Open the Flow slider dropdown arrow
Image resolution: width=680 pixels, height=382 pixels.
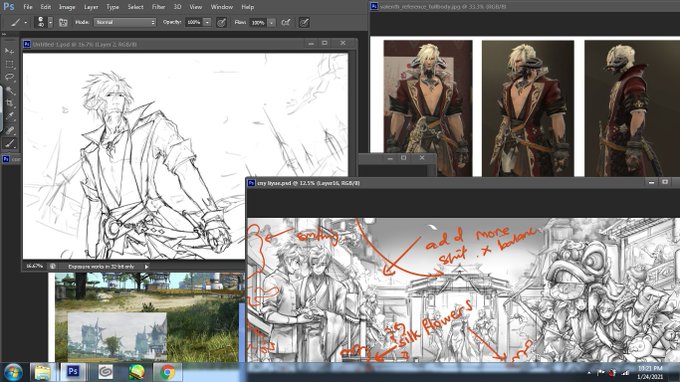point(271,23)
